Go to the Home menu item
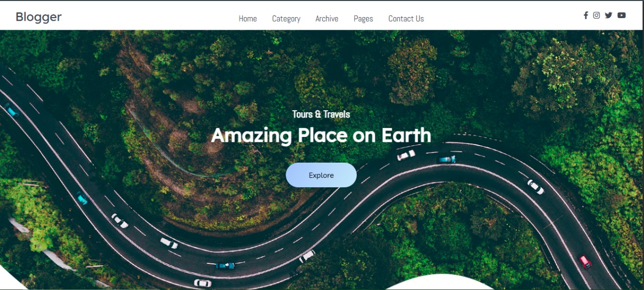This screenshot has width=644, height=290. pyautogui.click(x=248, y=19)
